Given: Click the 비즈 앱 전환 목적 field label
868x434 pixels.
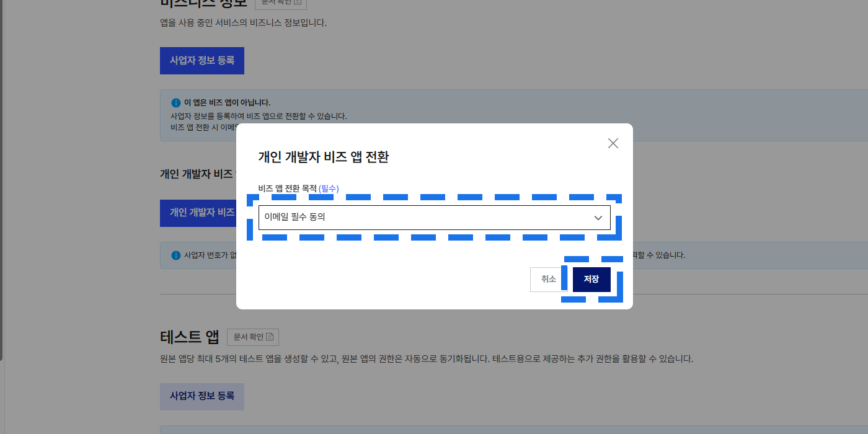Looking at the screenshot, I should click(287, 188).
